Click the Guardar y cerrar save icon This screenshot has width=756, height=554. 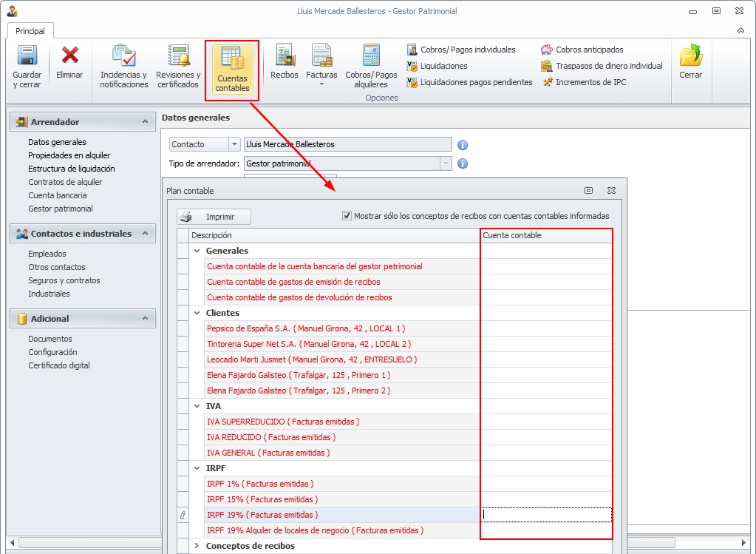point(27,56)
